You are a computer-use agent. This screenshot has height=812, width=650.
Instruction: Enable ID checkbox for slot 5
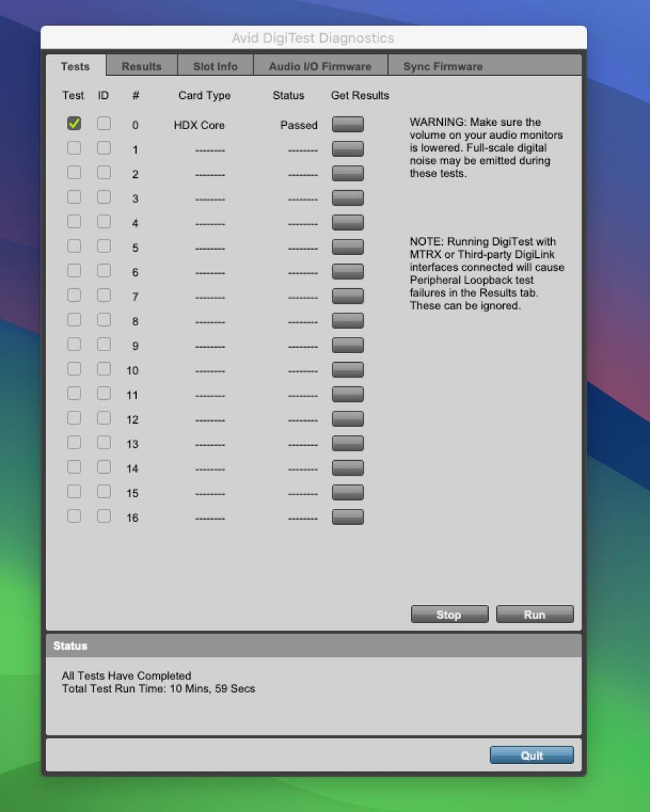tap(104, 246)
